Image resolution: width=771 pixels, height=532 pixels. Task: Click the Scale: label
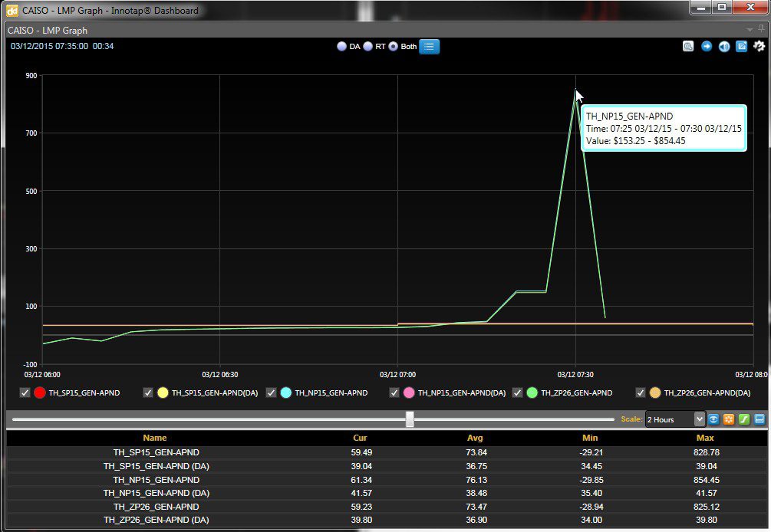631,419
